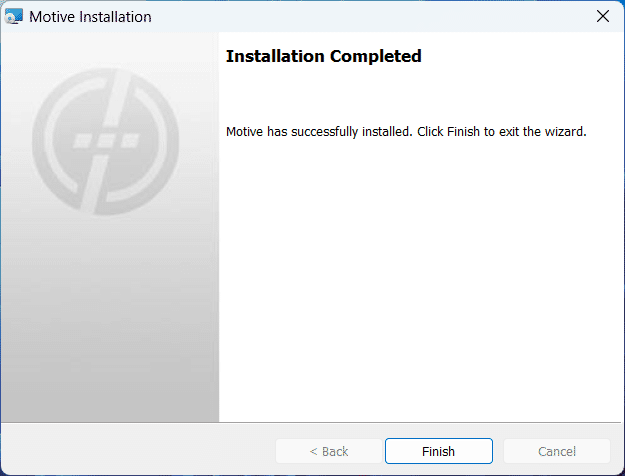
Task: Click the "Motive Installation" title text
Action: point(90,17)
